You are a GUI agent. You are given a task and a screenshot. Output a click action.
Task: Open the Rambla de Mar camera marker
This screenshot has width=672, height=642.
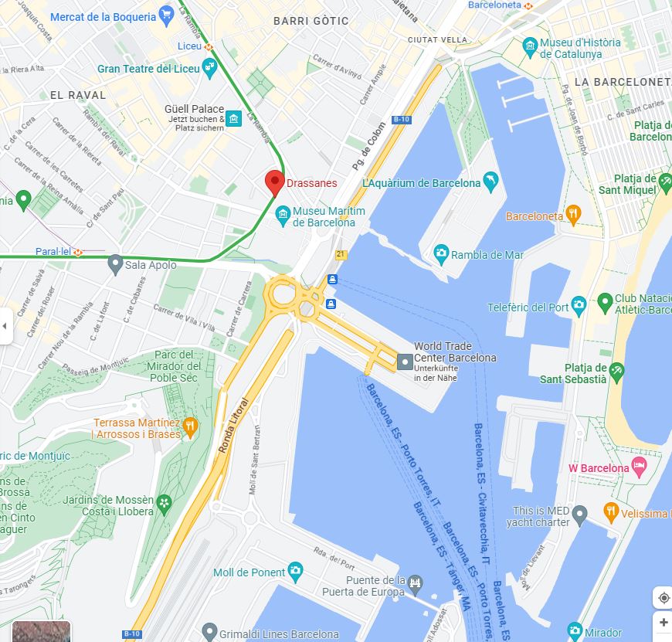pos(441,255)
